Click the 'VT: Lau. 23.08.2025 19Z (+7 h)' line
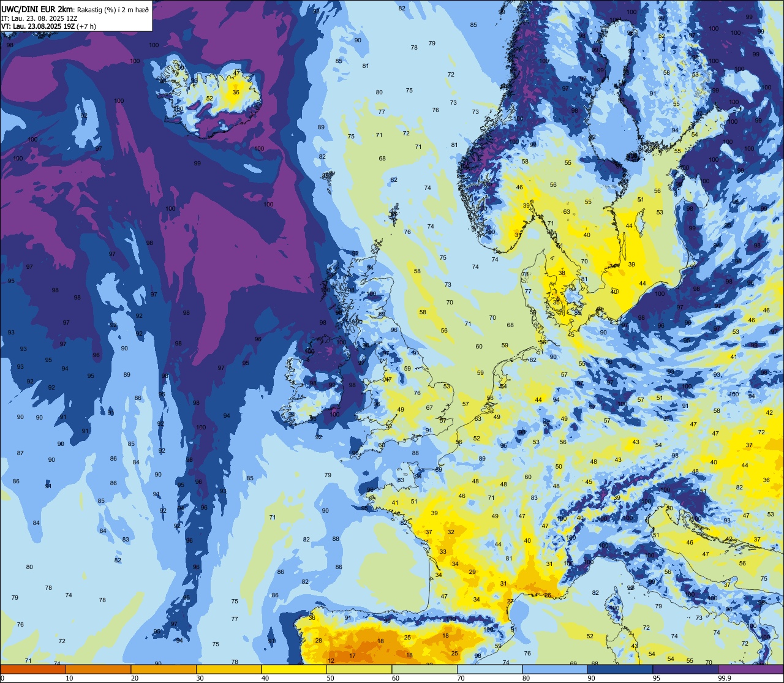The width and height of the screenshot is (784, 683). click(48, 26)
